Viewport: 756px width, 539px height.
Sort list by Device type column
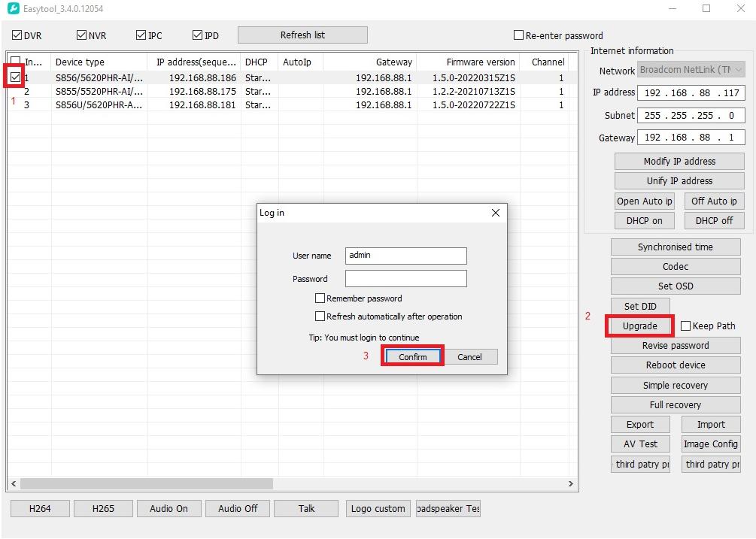click(x=98, y=62)
